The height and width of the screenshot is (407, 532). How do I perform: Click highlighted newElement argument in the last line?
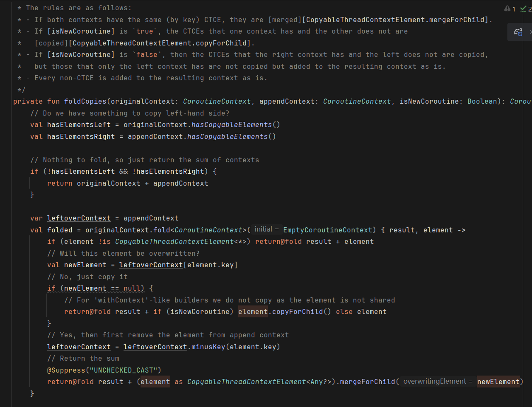click(498, 382)
